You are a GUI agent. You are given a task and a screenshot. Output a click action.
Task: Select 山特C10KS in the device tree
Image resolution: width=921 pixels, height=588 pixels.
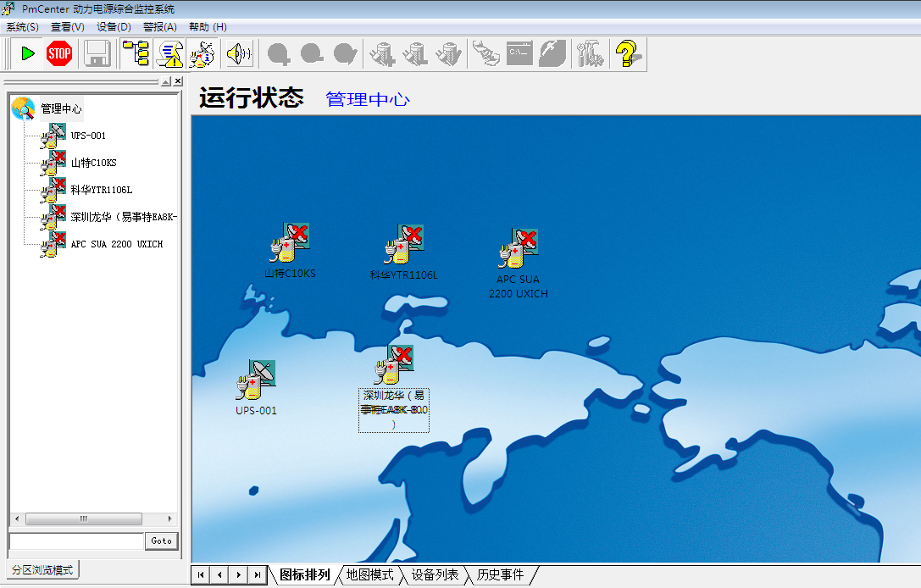point(93,163)
